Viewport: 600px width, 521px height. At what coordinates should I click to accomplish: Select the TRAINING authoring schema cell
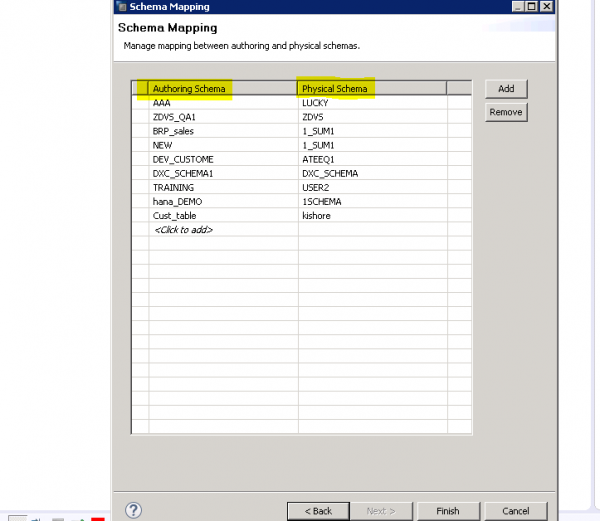click(x=223, y=187)
